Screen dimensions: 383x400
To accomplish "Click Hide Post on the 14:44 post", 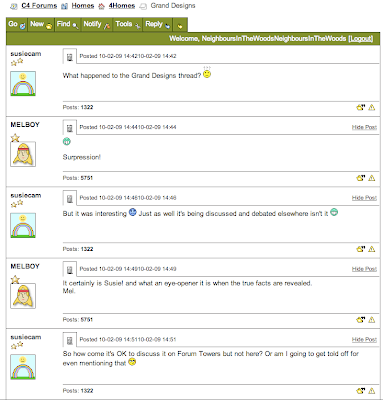I will pos(364,127).
